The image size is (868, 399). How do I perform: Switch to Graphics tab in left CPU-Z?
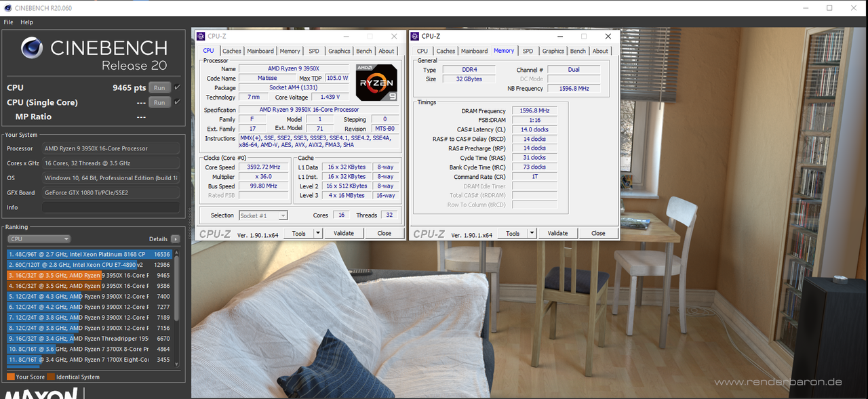pos(339,51)
